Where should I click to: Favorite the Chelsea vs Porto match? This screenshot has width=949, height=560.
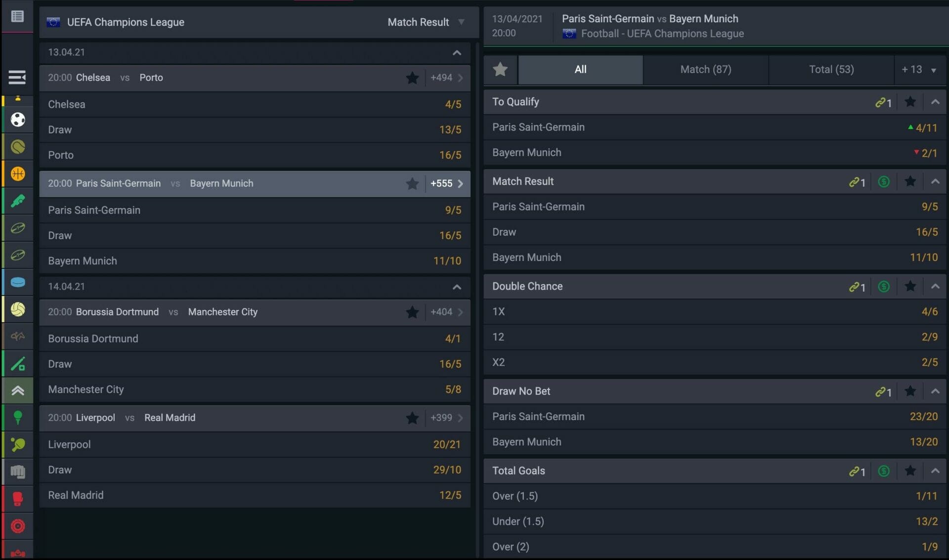[x=412, y=78]
